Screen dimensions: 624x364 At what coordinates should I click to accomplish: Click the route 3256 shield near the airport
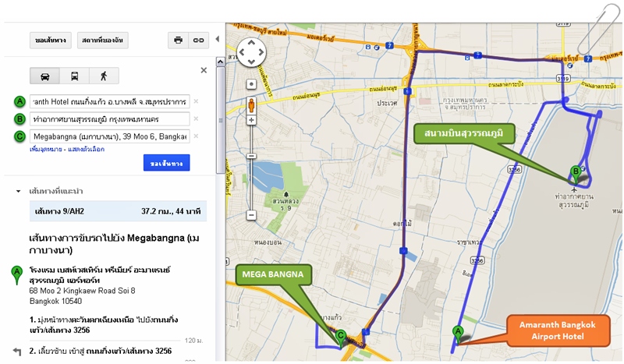(x=515, y=169)
